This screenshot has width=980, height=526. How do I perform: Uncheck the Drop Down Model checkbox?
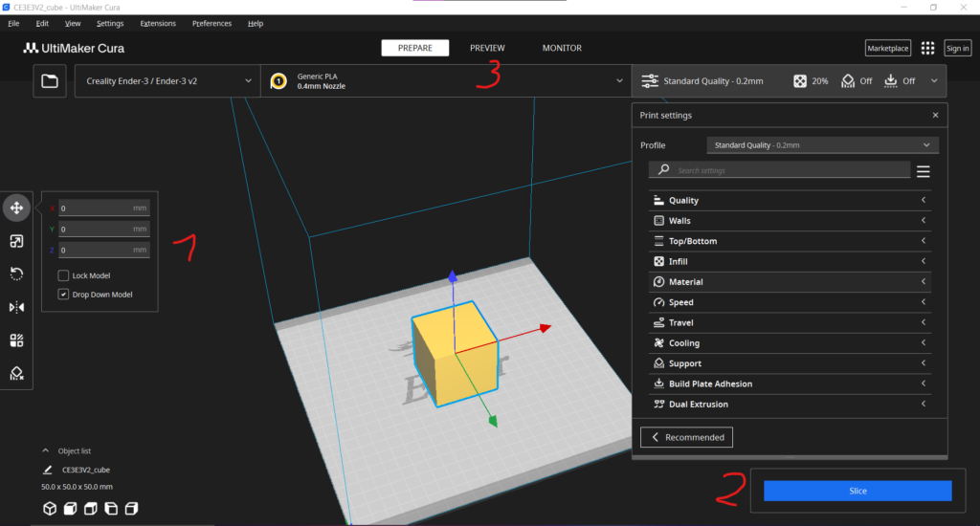63,295
